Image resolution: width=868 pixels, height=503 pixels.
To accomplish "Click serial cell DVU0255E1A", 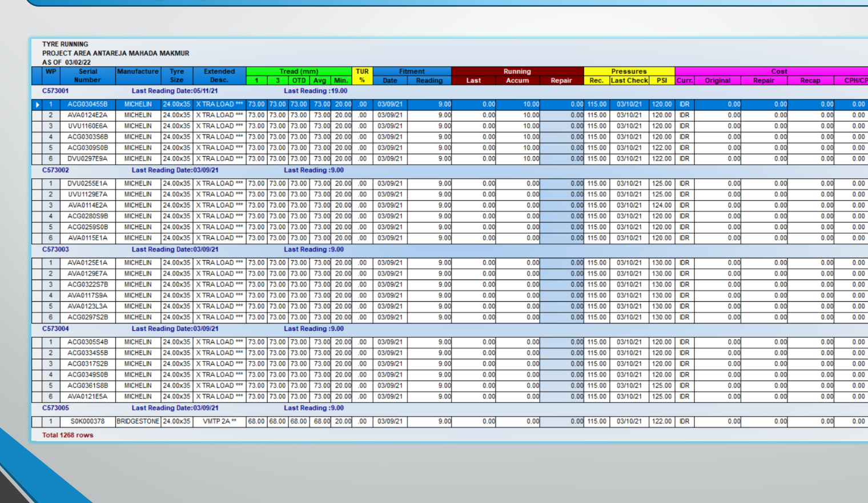I will point(87,184).
